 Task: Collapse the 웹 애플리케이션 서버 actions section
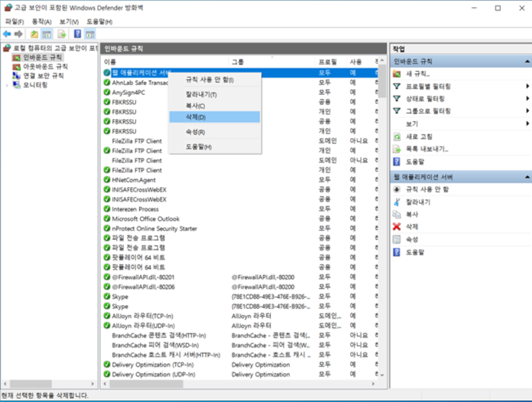tap(527, 177)
